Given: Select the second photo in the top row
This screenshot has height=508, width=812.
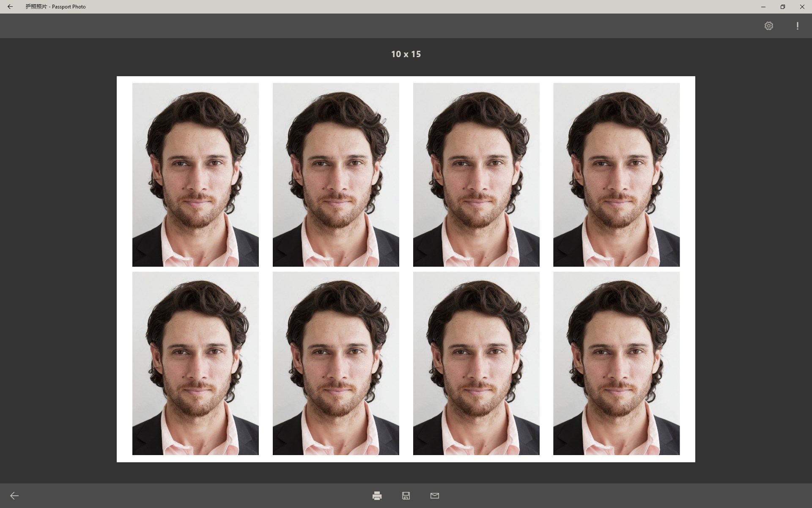Looking at the screenshot, I should pyautogui.click(x=336, y=174).
